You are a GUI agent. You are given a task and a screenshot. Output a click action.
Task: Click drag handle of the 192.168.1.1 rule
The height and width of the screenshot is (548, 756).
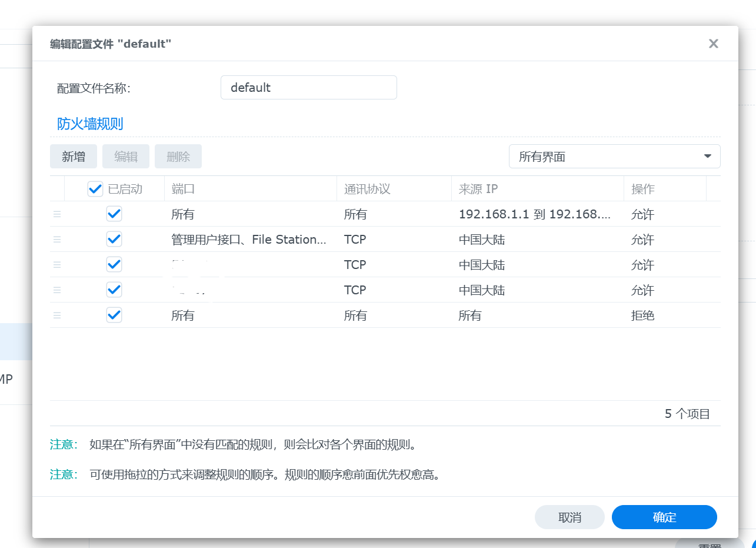(x=57, y=214)
